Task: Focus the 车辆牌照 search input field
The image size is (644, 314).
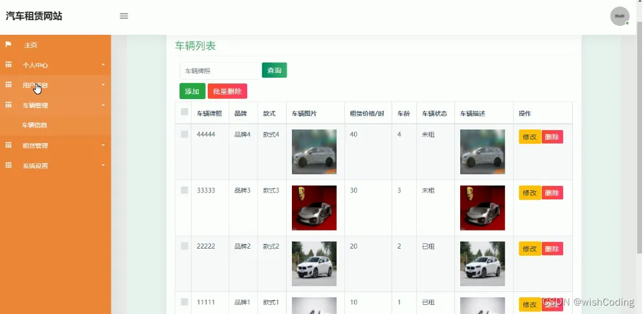Action: [220, 71]
